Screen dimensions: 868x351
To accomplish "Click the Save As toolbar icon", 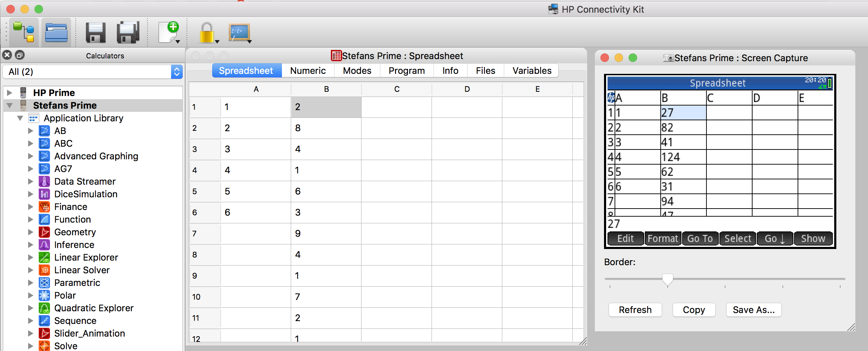I will click(128, 32).
